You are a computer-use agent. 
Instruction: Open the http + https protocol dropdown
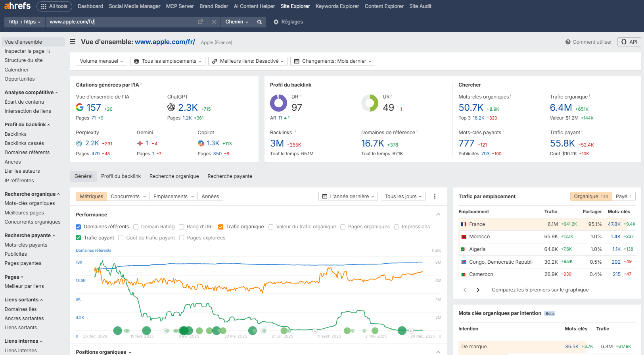(25, 22)
